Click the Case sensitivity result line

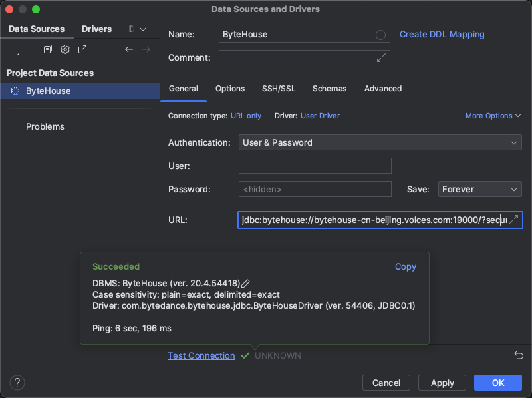pyautogui.click(x=186, y=294)
